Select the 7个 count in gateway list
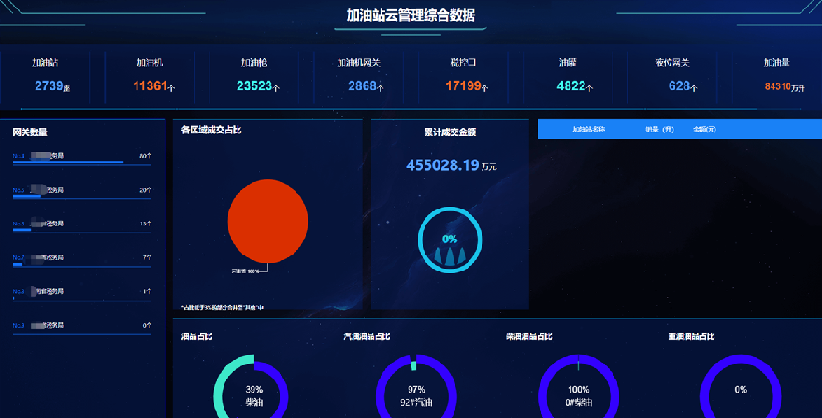 click(x=147, y=258)
